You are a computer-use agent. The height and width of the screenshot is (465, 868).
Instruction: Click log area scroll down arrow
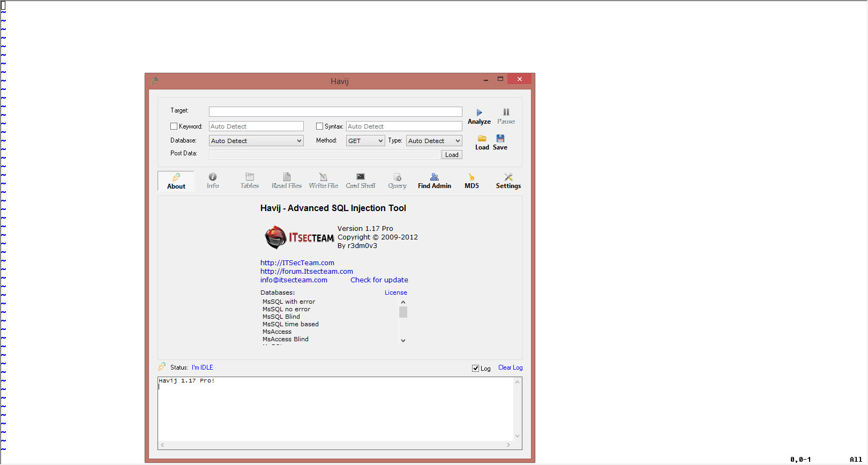pos(517,436)
